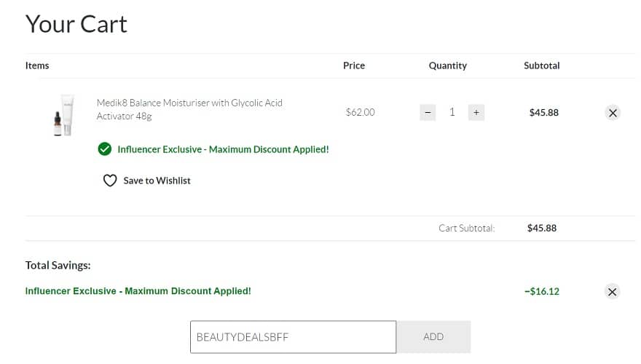Click the Total Savings label
This screenshot has width=641, height=364.
click(58, 266)
